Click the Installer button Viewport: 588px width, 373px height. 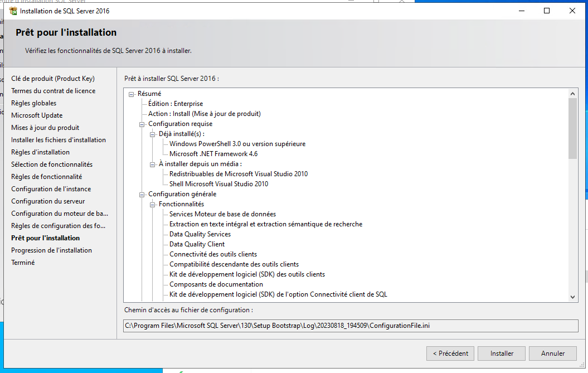tap(502, 353)
